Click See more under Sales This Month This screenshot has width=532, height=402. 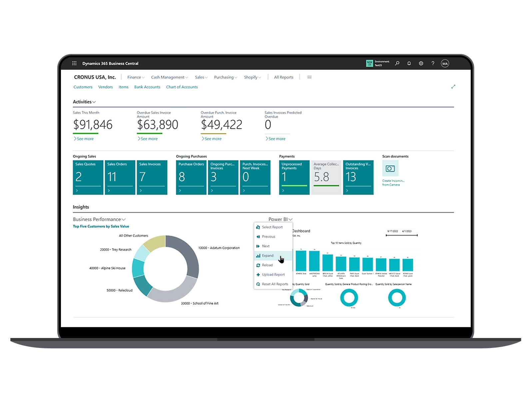point(84,139)
